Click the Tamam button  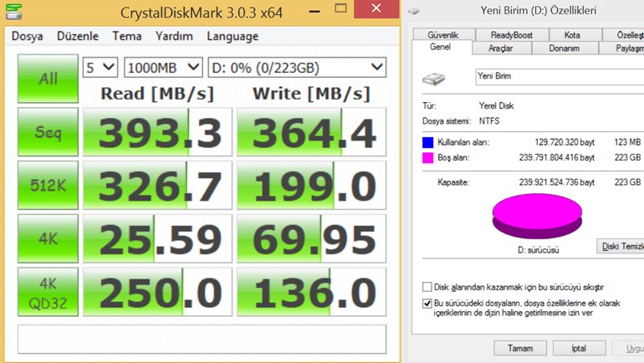coord(519,347)
